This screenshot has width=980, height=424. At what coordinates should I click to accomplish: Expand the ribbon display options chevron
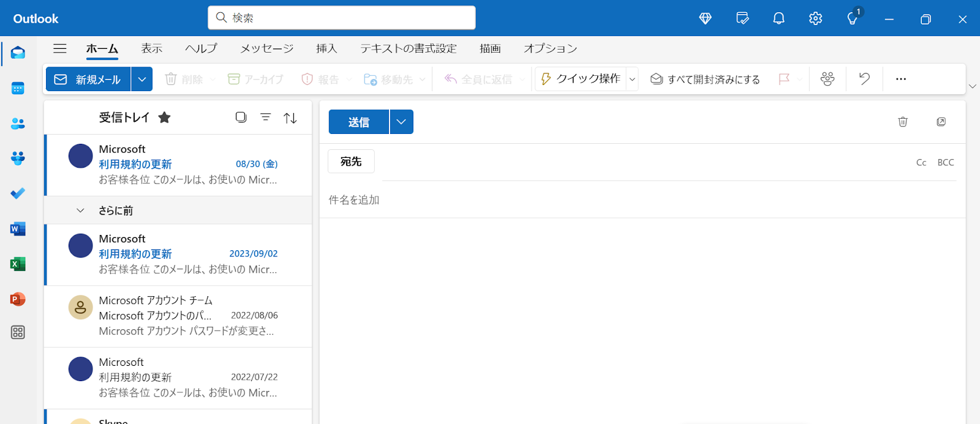pyautogui.click(x=972, y=86)
